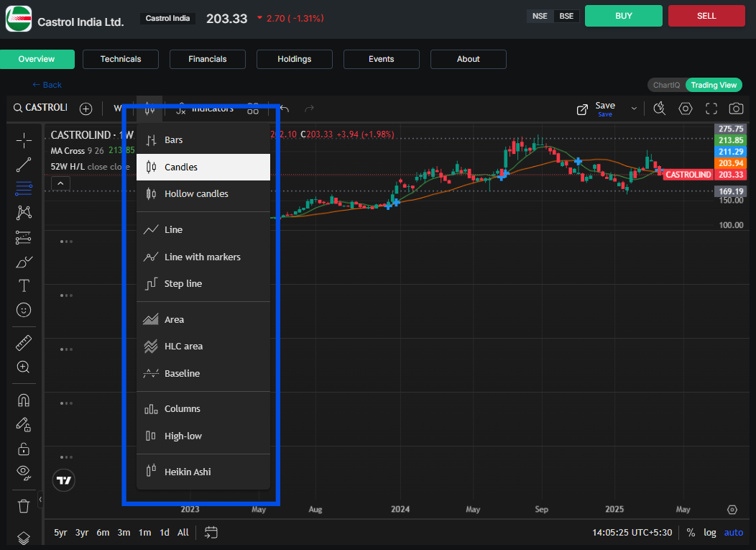Click the green BUY button
756x550 pixels.
tap(623, 16)
